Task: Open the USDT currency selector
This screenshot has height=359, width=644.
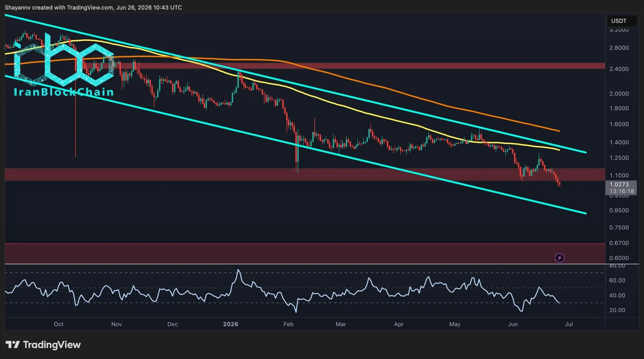Action: point(621,21)
